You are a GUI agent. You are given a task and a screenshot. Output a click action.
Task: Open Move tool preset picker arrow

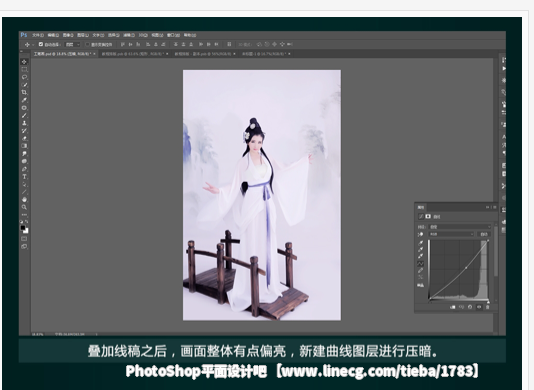33,45
